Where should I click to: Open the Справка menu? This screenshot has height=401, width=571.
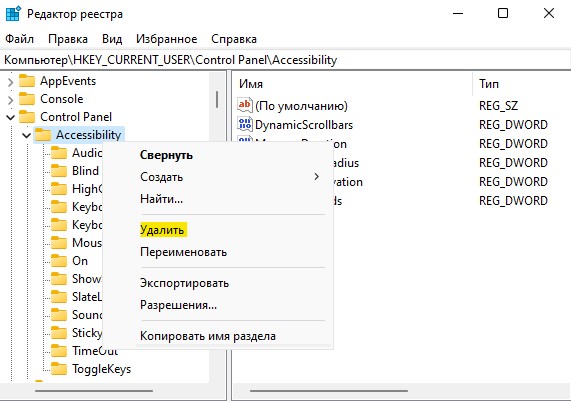(x=234, y=39)
